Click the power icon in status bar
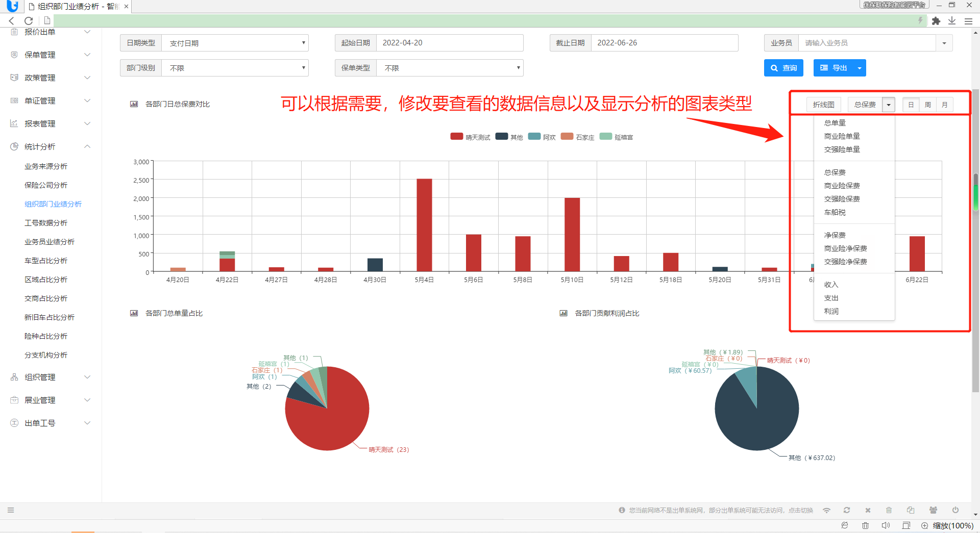980x533 pixels. (x=955, y=510)
